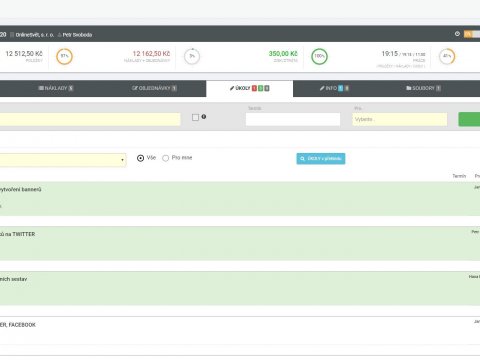Click the green 350,00 Kč amount
This screenshot has height=360, width=480.
point(283,54)
